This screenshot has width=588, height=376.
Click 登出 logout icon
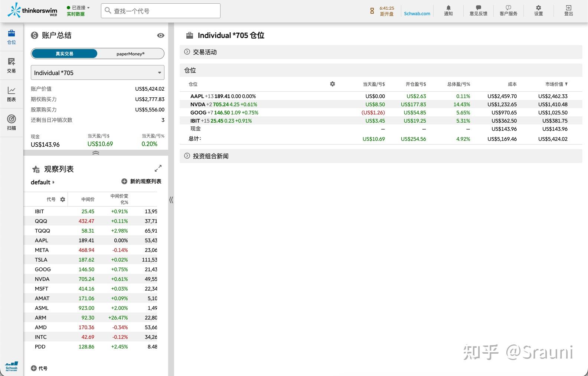[x=569, y=10]
